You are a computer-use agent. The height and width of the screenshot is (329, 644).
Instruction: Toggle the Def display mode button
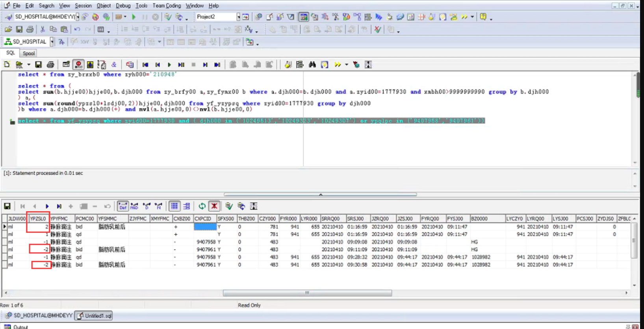point(123,206)
